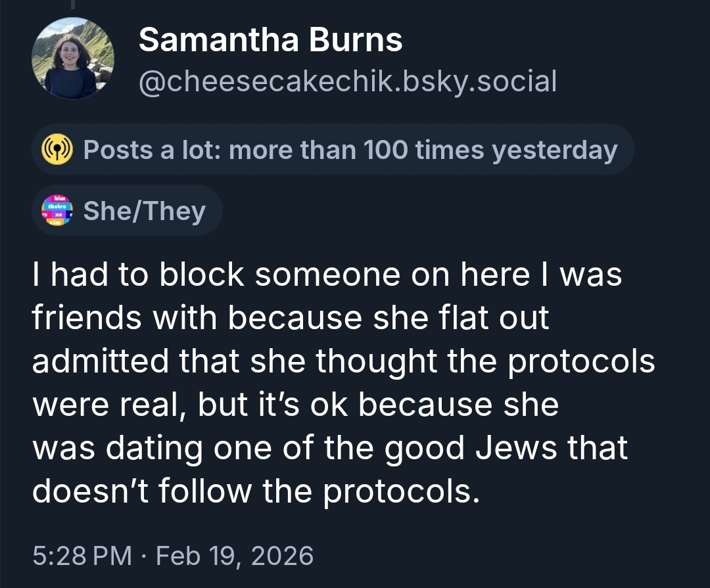Click the thread connector line above avatar
Image resolution: width=710 pixels, height=588 pixels.
(x=73, y=5)
